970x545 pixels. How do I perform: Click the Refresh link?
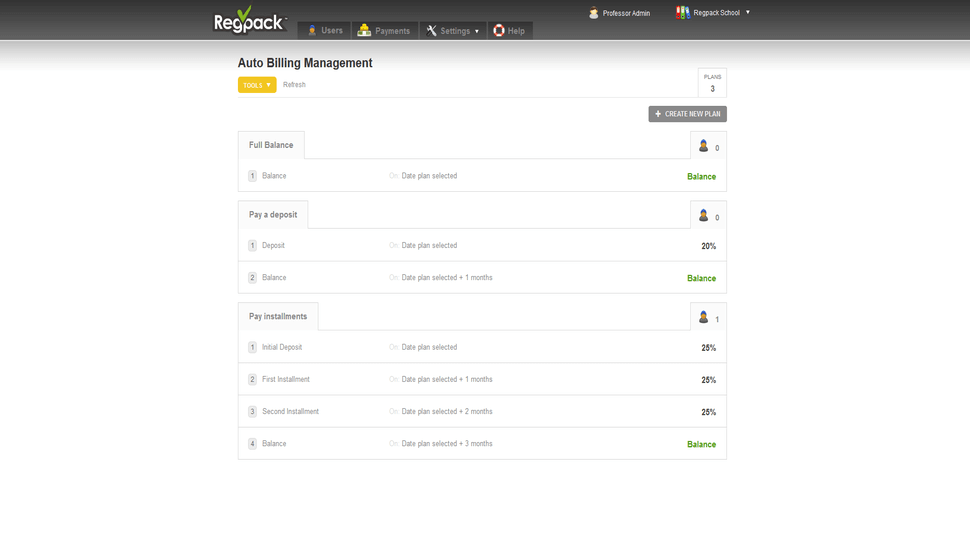click(x=294, y=85)
